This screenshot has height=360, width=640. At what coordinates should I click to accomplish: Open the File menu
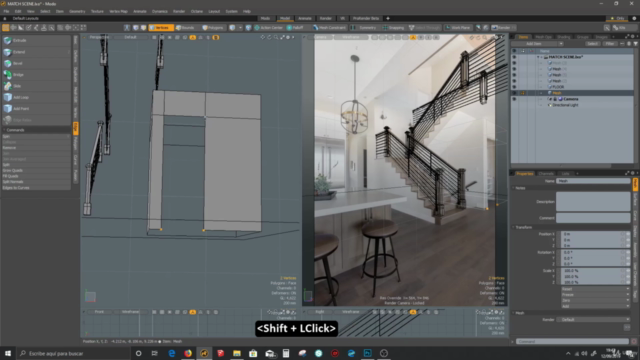[6, 11]
